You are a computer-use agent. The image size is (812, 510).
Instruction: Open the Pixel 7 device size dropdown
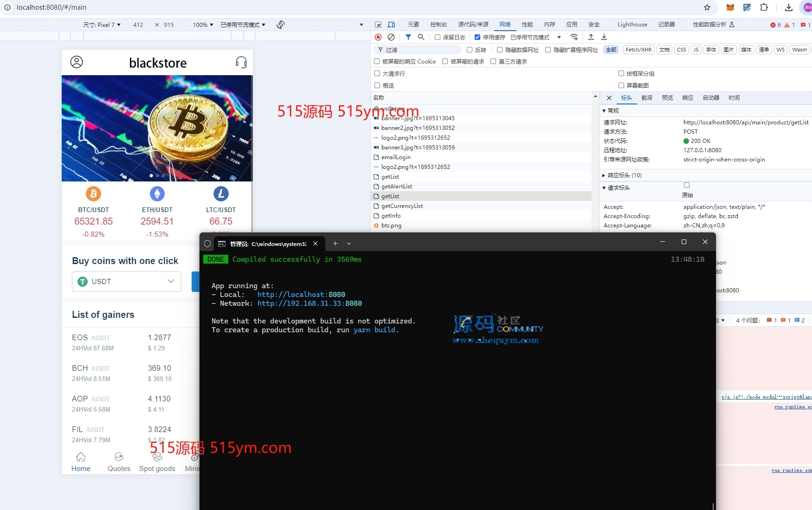pyautogui.click(x=102, y=25)
